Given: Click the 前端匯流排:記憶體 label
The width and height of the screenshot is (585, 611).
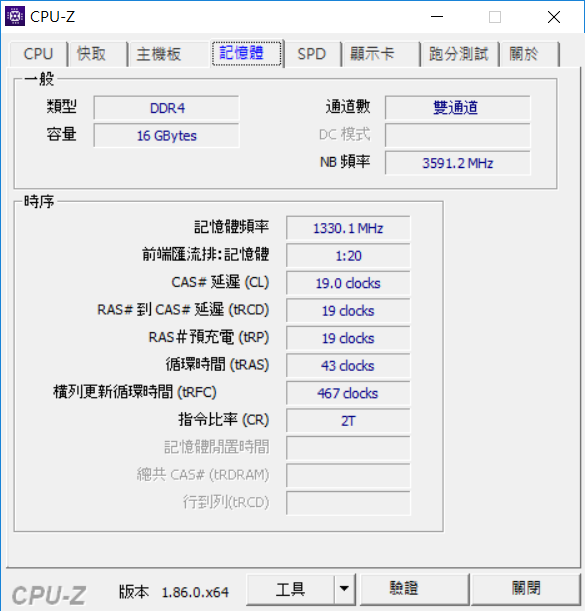Looking at the screenshot, I should click(205, 254).
